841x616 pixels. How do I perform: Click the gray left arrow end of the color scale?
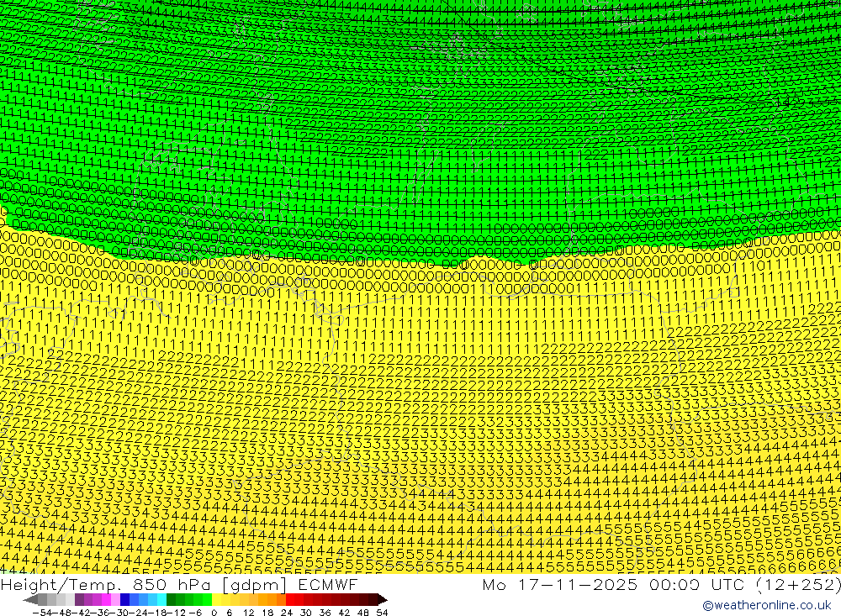pyautogui.click(x=30, y=599)
